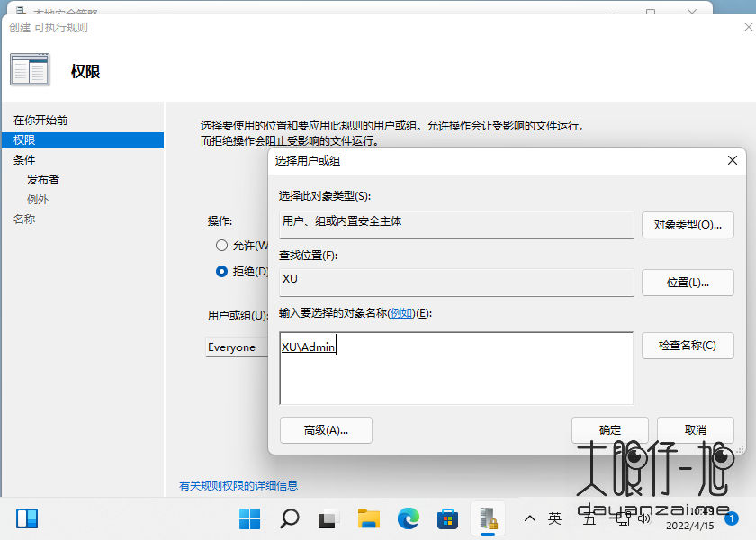Screen dimensions: 756x540
Task: Open 有关规则权限的详细信息 link
Action: click(x=238, y=485)
